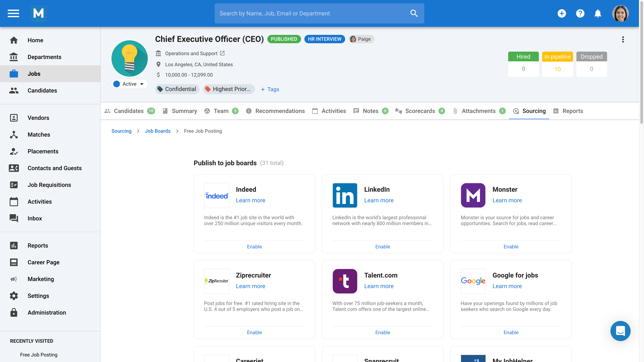Switch to the Scorecards tab
The height and width of the screenshot is (362, 644).
point(420,111)
